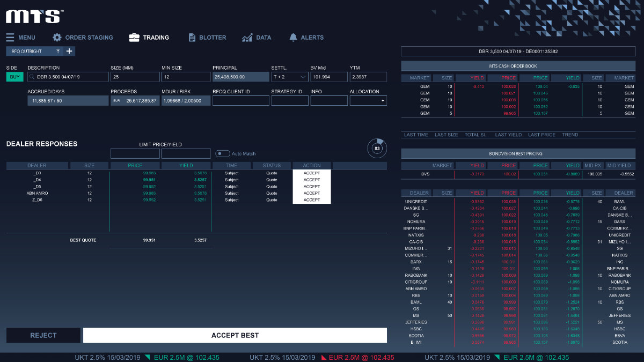
Task: Click the BEST QUOTE label
Action: tap(83, 240)
